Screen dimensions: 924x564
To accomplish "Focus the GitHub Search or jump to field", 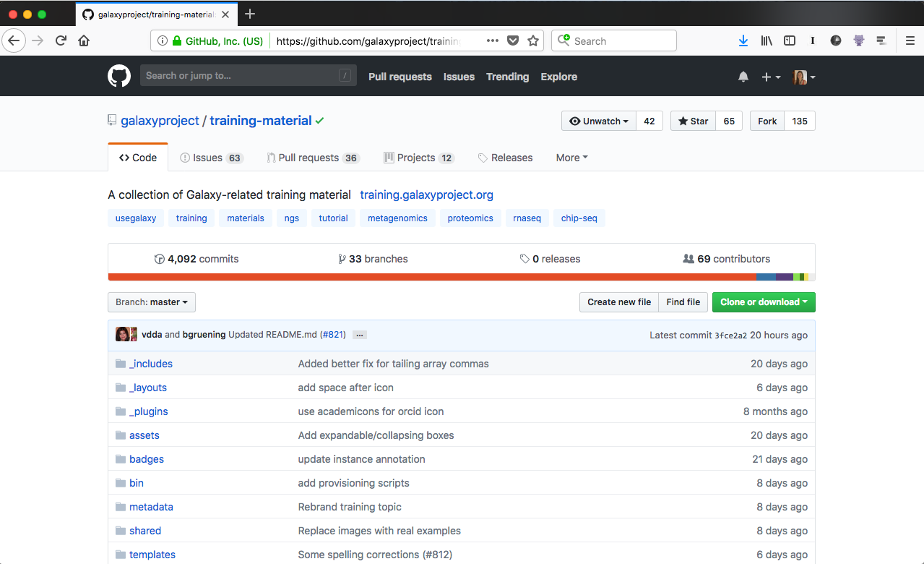I will point(248,75).
